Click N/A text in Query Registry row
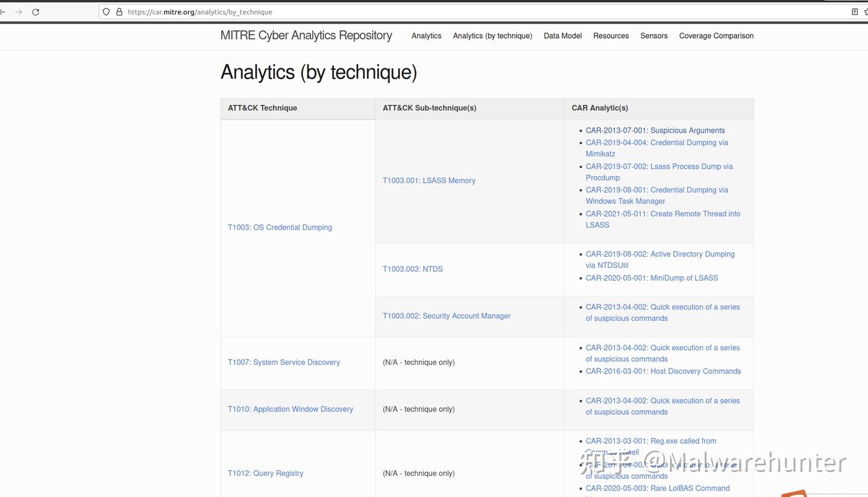868x497 pixels. [x=418, y=473]
